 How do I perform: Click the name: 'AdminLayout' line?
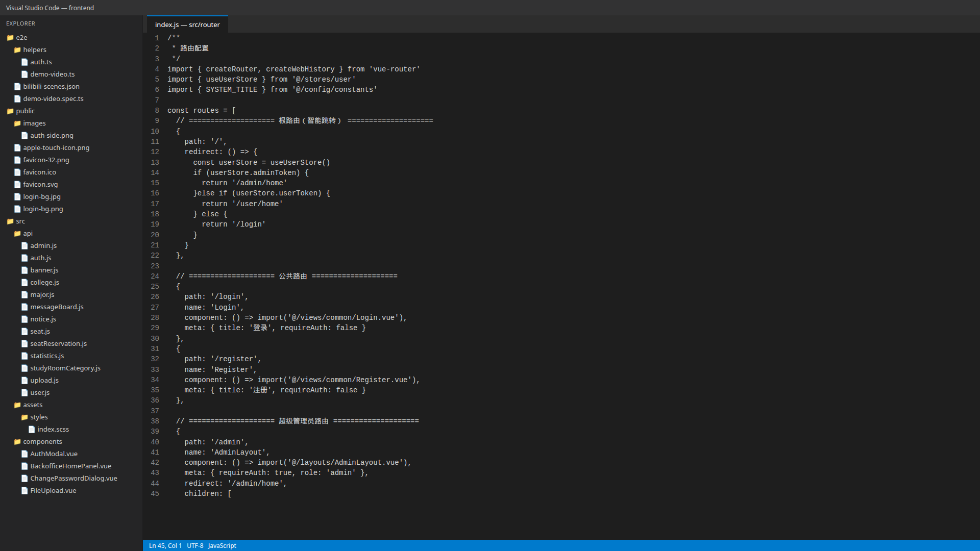pyautogui.click(x=227, y=453)
